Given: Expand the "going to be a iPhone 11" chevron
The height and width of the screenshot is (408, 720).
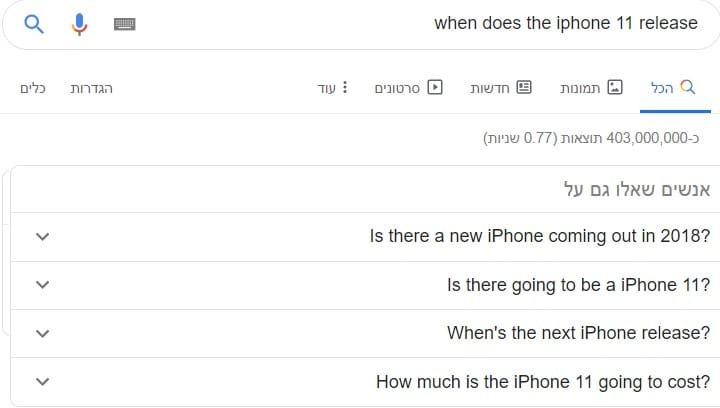Looking at the screenshot, I should [x=42, y=285].
